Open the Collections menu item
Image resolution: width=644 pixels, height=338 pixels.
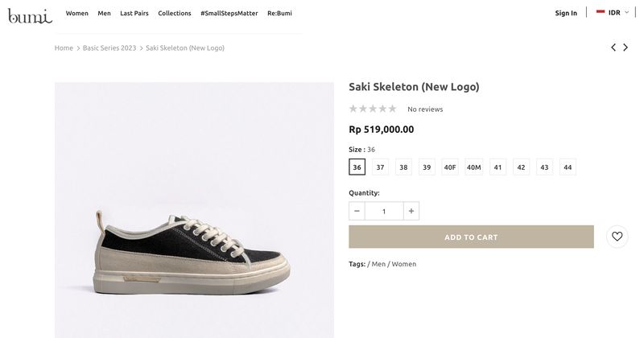[175, 13]
